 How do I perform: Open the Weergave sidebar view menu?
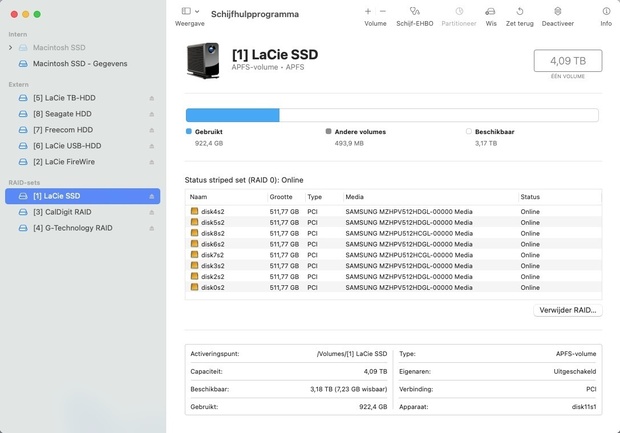190,11
